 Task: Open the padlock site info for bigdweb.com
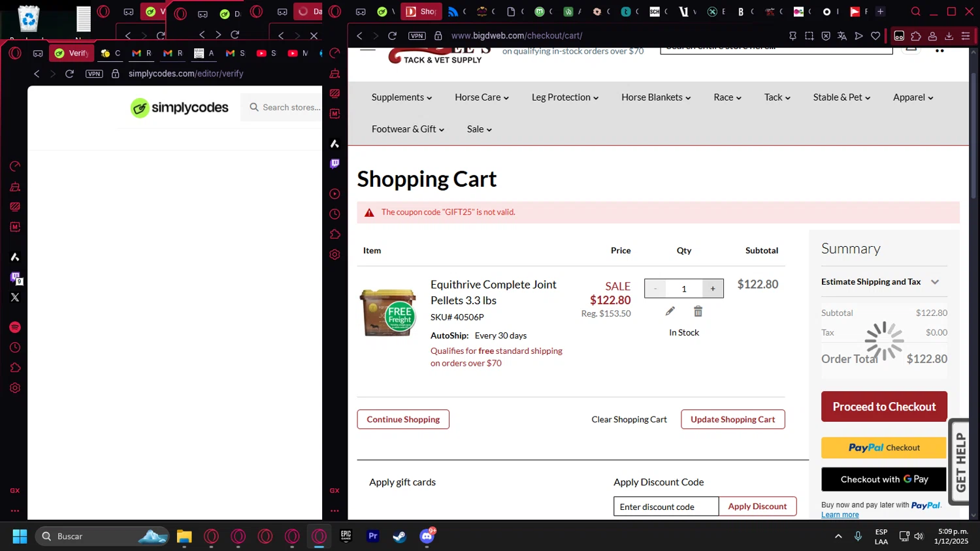coord(438,36)
